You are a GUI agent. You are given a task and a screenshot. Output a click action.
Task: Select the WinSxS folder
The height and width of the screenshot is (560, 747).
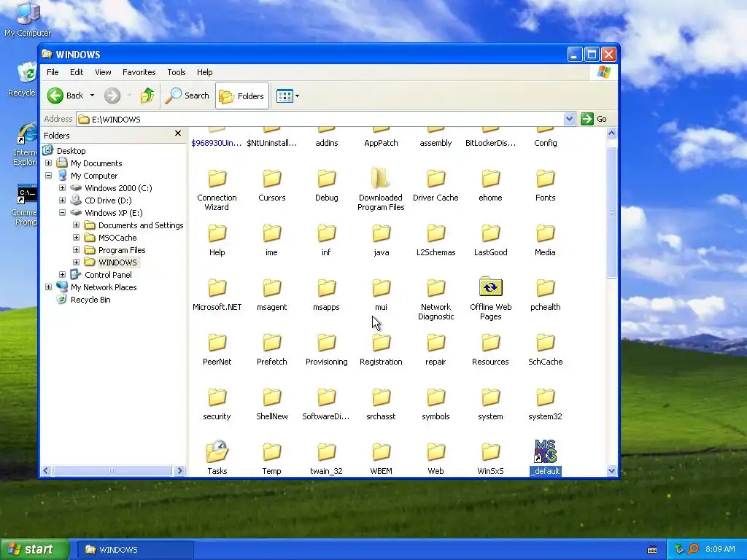pos(491,459)
